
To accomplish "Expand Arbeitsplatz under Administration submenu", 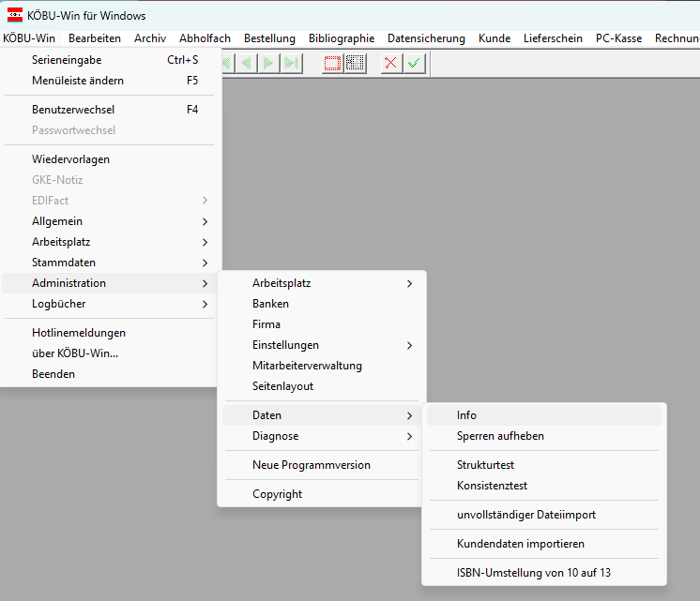I will [322, 283].
